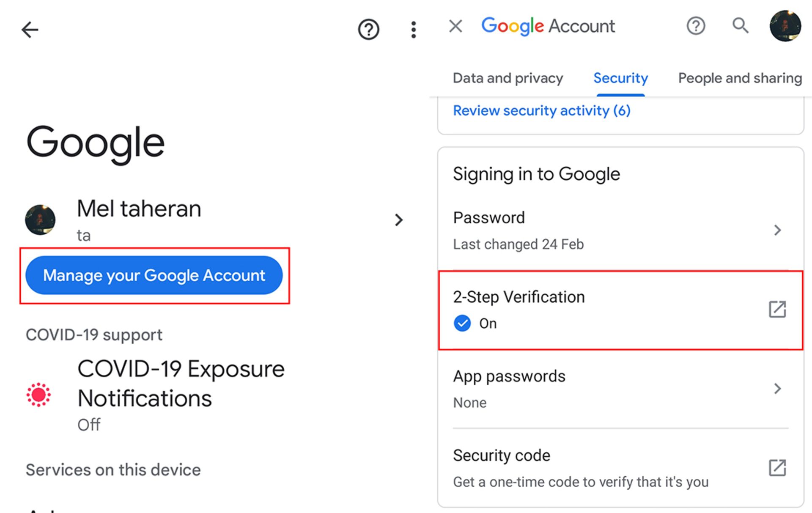Switch to People and sharing tab

740,78
